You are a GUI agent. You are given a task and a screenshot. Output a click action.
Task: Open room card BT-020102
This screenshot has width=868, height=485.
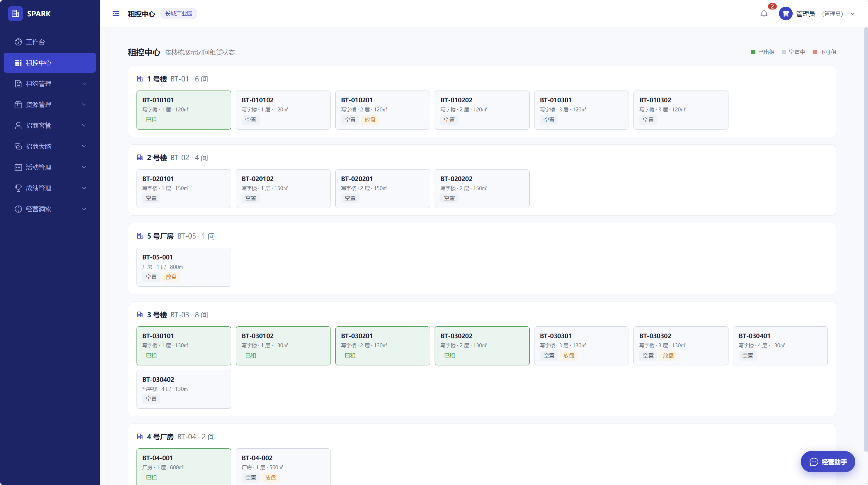click(283, 188)
